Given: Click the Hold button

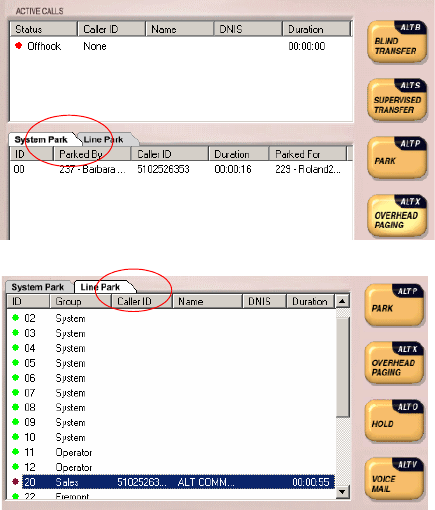Looking at the screenshot, I should point(394,421).
